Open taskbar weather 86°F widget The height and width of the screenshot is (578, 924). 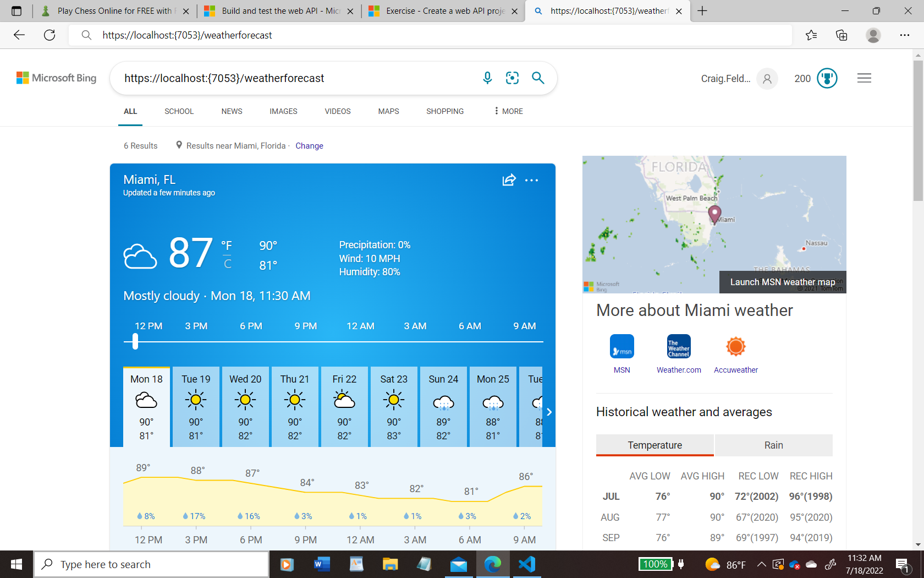click(x=725, y=564)
